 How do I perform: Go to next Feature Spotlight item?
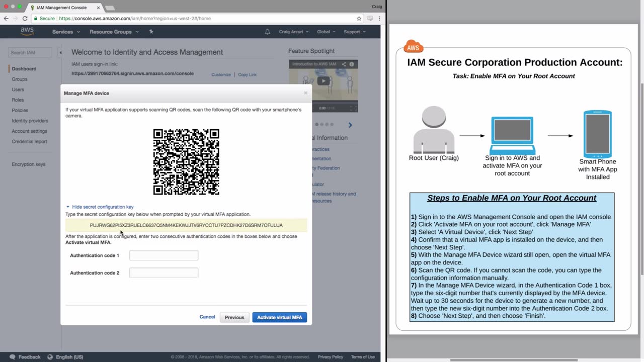click(x=350, y=125)
